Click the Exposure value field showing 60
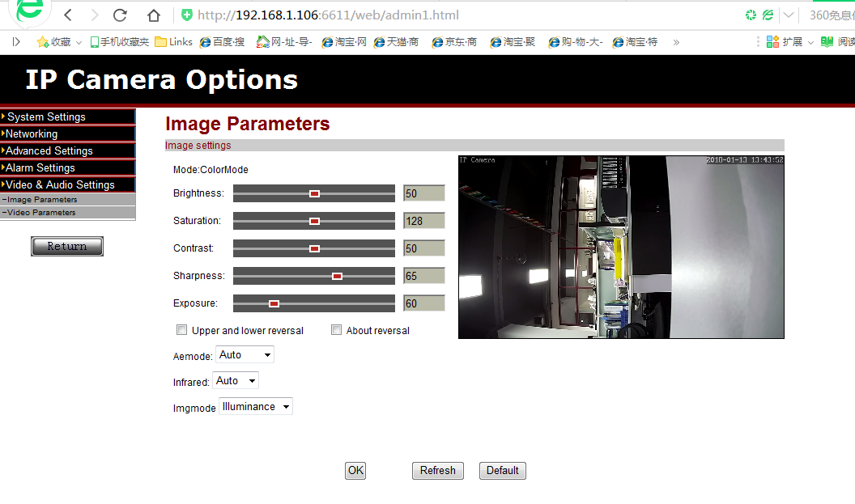The width and height of the screenshot is (855, 504). coord(424,303)
